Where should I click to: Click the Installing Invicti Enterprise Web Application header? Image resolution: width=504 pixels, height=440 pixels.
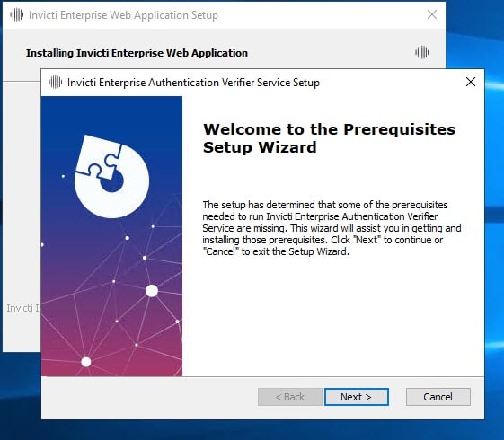[137, 53]
